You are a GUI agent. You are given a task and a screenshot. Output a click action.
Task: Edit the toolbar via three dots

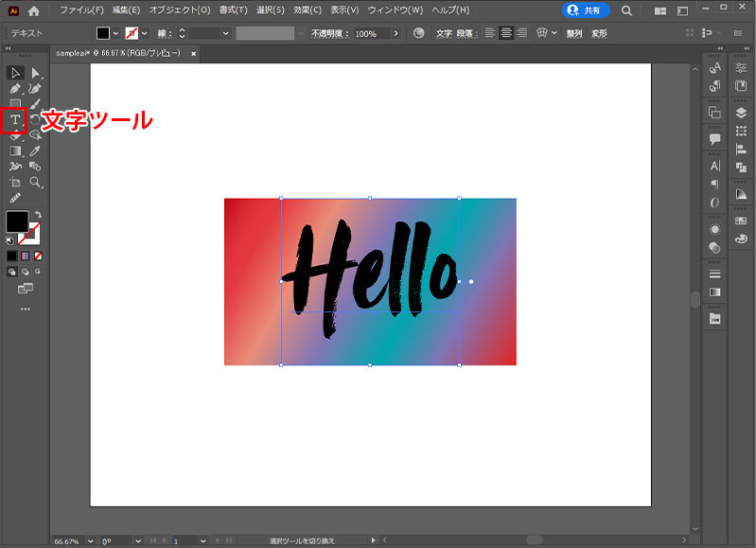click(x=25, y=309)
